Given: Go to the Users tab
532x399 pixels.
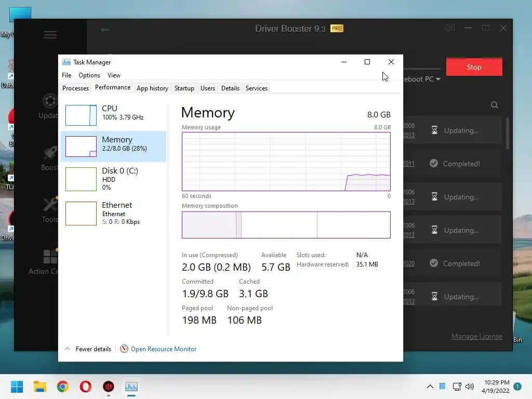Looking at the screenshot, I should coord(208,88).
